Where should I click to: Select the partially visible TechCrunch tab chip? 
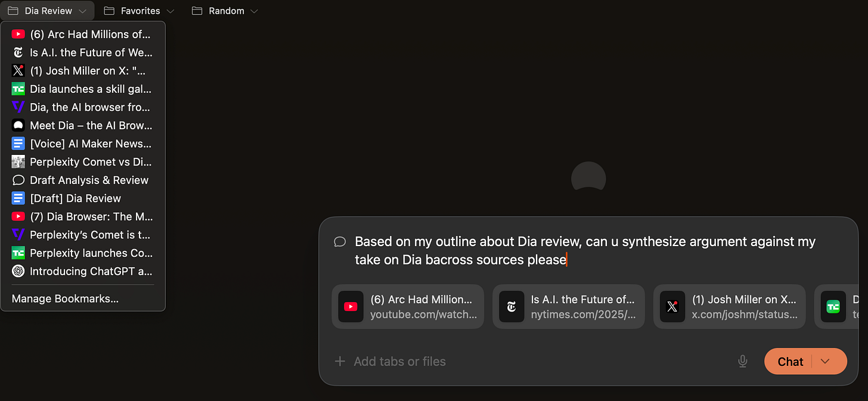click(x=836, y=306)
